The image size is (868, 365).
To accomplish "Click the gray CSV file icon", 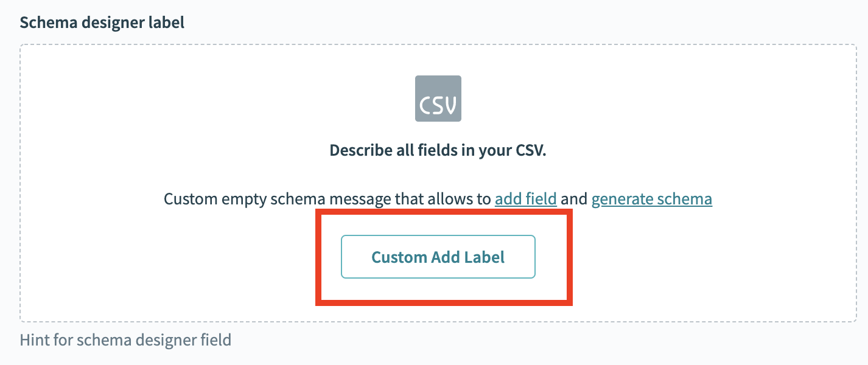I will point(438,99).
